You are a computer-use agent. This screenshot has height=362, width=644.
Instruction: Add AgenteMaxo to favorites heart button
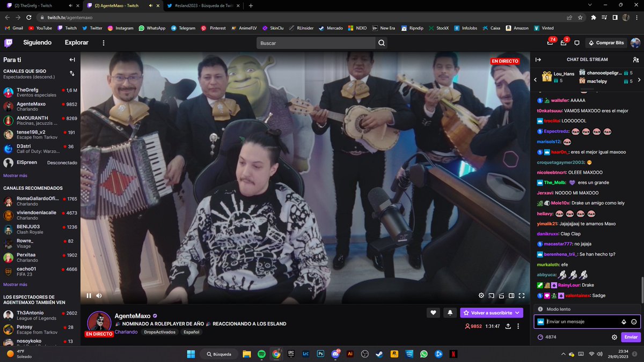pos(433,313)
